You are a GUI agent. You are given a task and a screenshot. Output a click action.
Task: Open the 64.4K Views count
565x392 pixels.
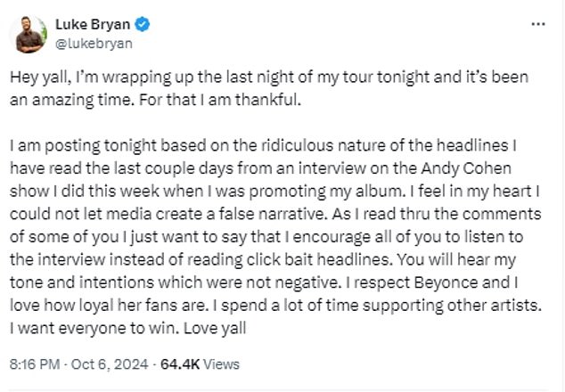pos(200,363)
